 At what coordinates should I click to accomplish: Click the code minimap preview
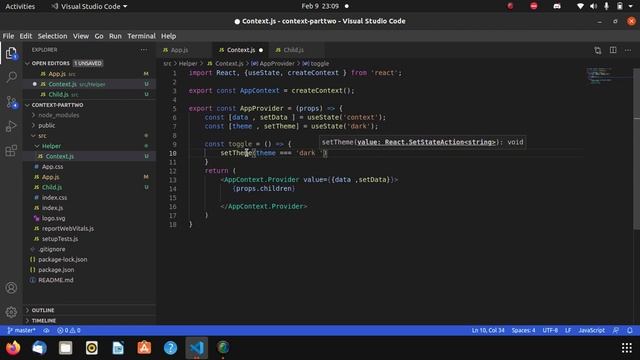click(600, 76)
